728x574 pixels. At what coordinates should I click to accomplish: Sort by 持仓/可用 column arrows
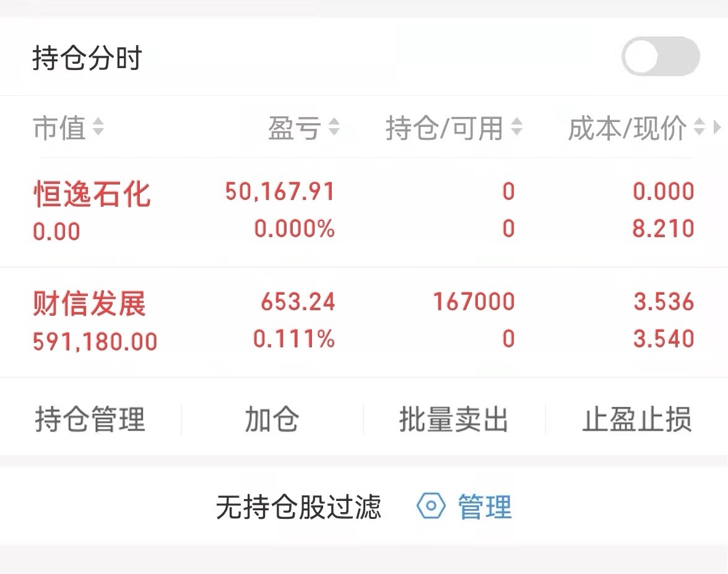coord(517,127)
